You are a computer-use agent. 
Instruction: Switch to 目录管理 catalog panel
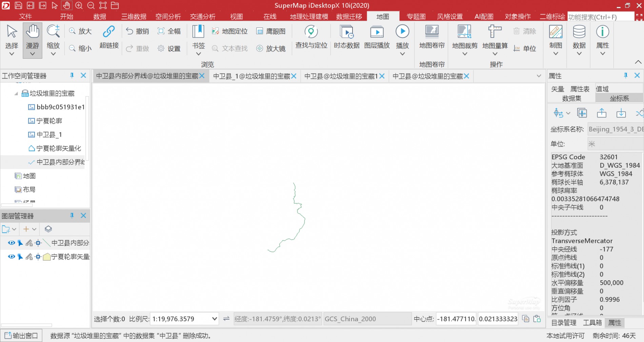(x=564, y=323)
